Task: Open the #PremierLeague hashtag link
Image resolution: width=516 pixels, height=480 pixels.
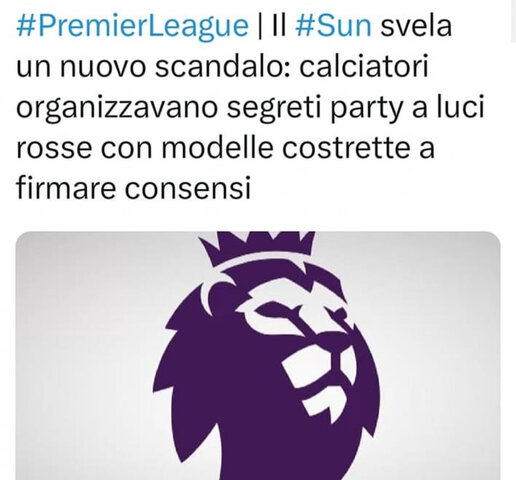Action: tap(132, 27)
